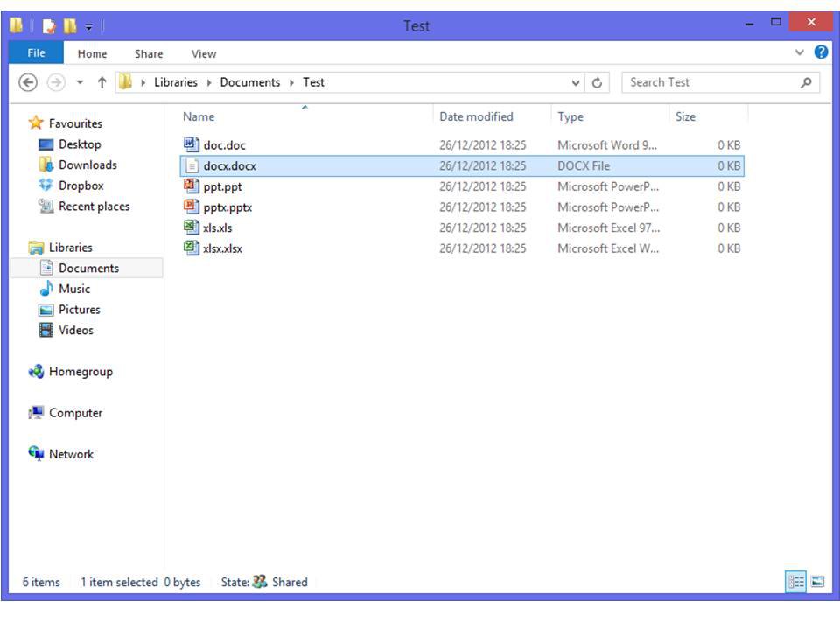The height and width of the screenshot is (630, 840).
Task: Open the Customize Quick Access Toolbar dropdown
Action: [x=88, y=26]
